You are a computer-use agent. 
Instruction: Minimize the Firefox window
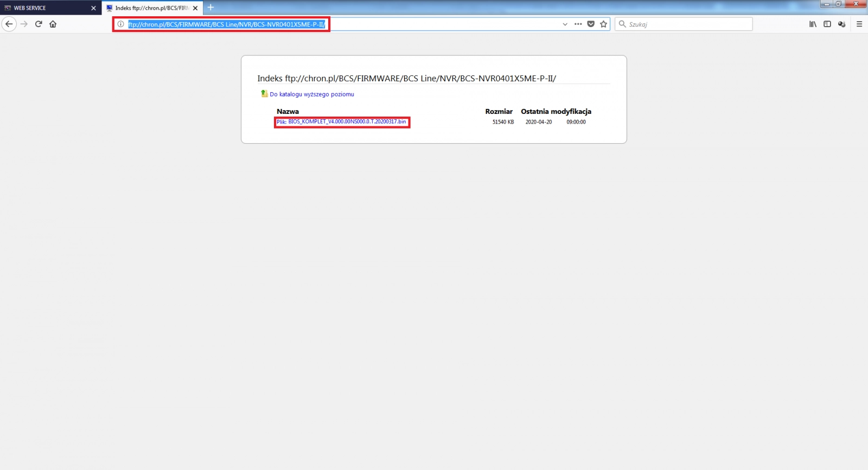tap(827, 4)
